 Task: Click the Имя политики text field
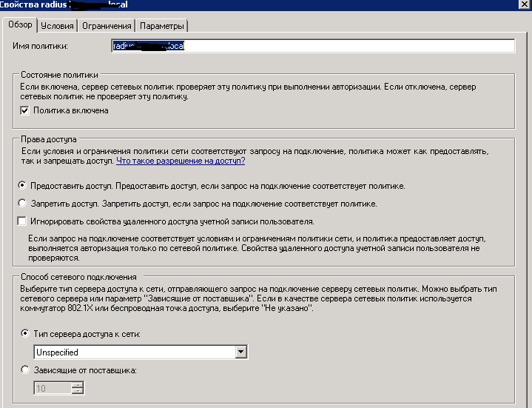(x=313, y=46)
